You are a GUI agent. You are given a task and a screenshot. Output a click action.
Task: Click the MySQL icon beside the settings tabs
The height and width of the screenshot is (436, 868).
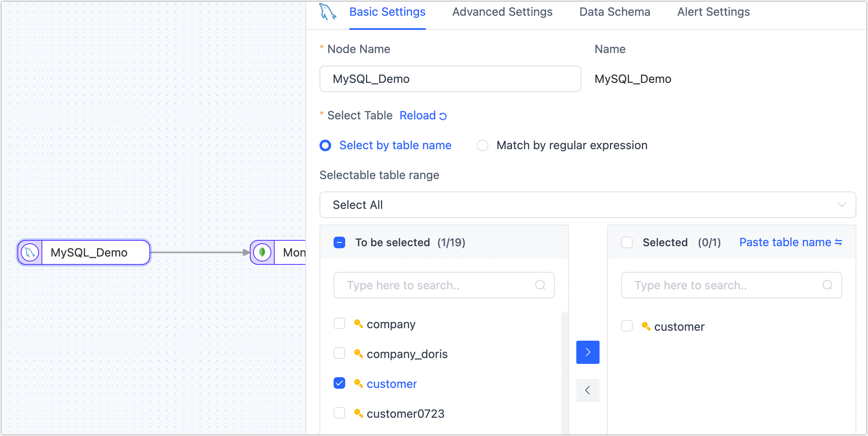point(328,11)
